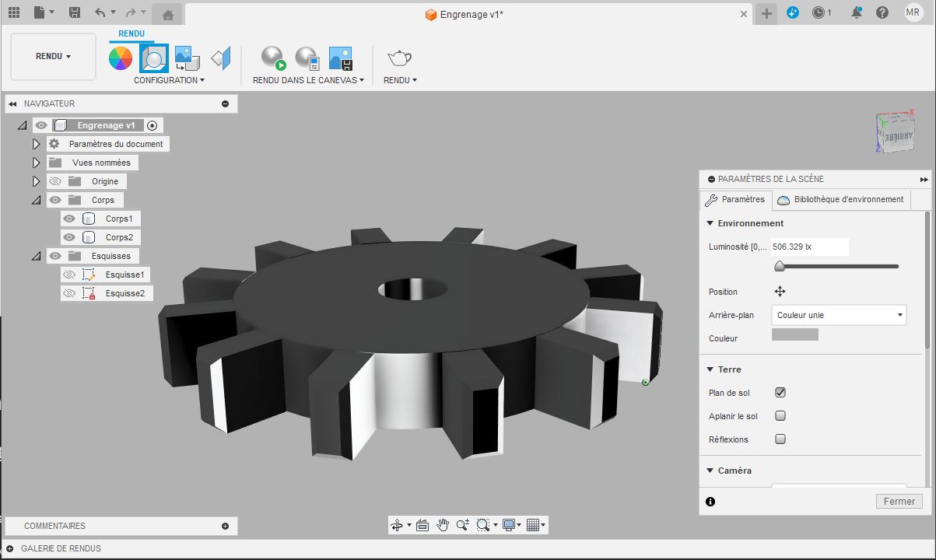Open the extensions plus-circle icon
This screenshot has width=936, height=560.
click(x=793, y=12)
